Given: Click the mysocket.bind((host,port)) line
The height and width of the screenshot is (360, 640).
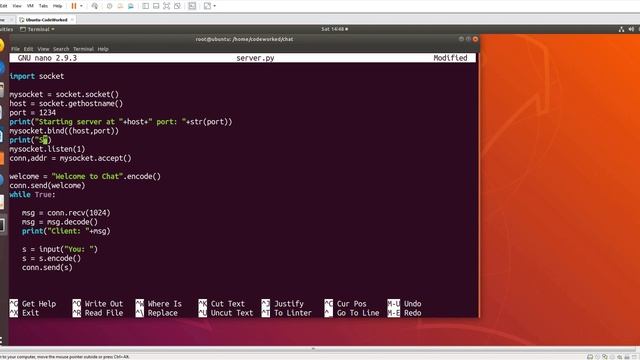Looking at the screenshot, I should [64, 131].
